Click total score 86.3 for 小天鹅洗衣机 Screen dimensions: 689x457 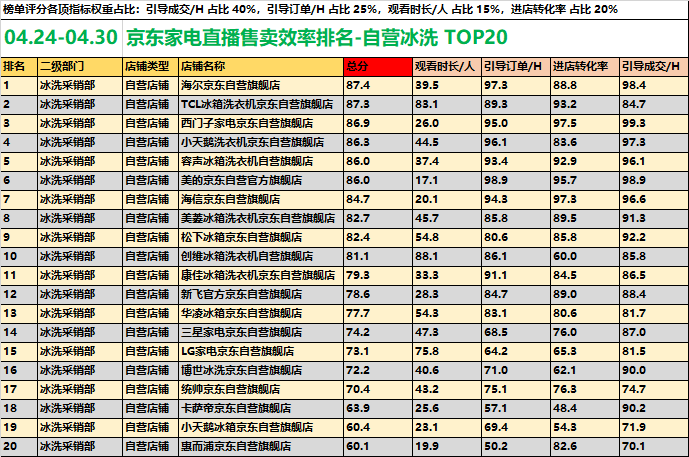[x=378, y=142]
